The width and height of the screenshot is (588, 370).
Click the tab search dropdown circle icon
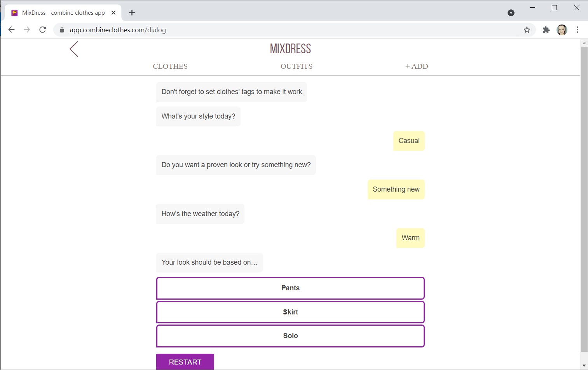click(x=511, y=13)
